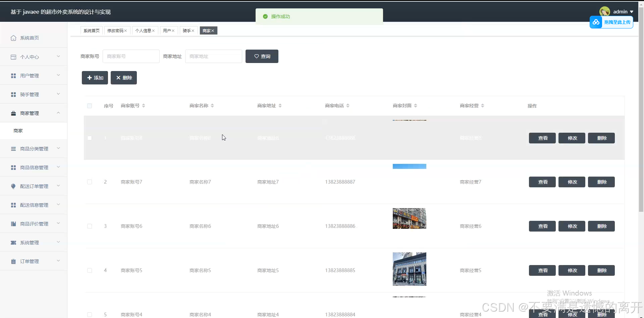Viewport: 644px width, 318px height.
Task: Close the 商家 tab with its X
Action: 213,31
